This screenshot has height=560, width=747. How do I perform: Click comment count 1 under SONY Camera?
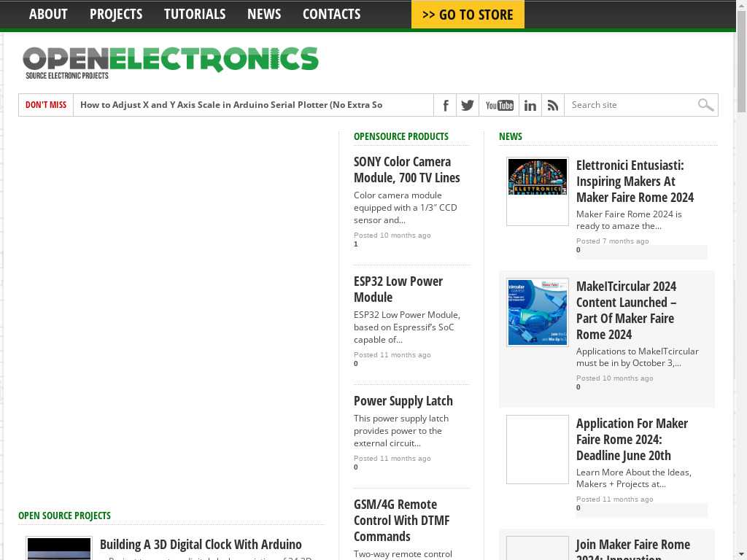coord(356,244)
